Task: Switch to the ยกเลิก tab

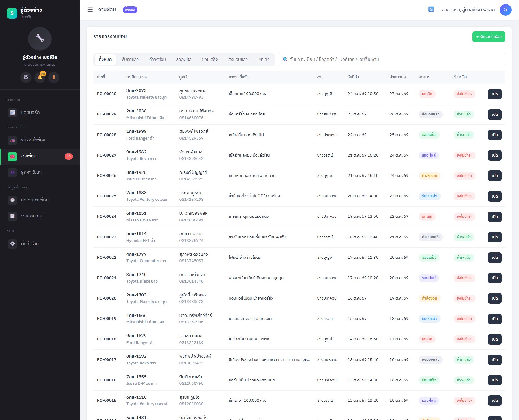Action: pos(264,60)
